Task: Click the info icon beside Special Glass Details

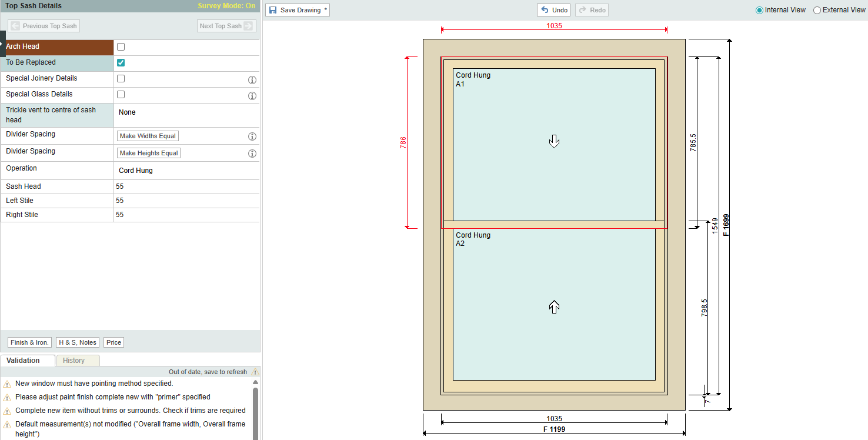Action: pos(252,96)
